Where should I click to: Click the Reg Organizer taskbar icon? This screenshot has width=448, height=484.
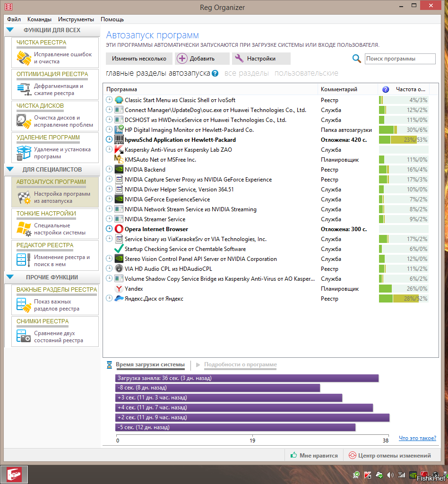[x=14, y=475]
